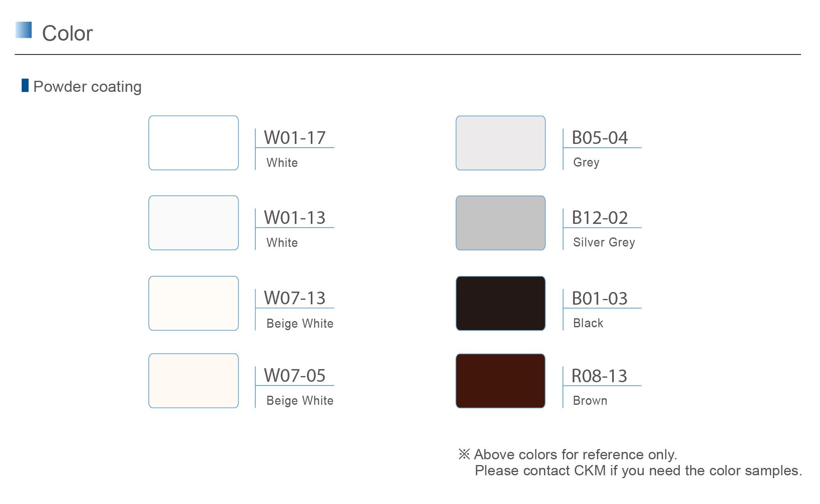
Task: Choose the W07-13 Beige White swatch
Action: pos(194,303)
